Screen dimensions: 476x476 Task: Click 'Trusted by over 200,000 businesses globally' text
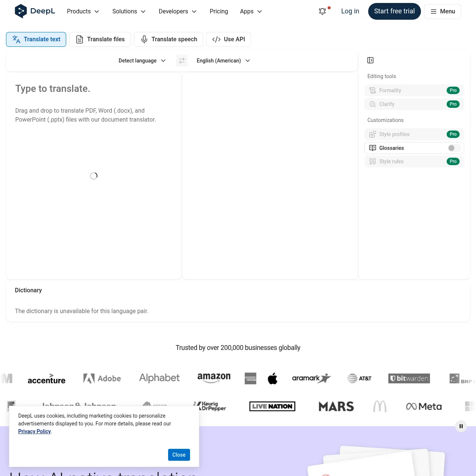pyautogui.click(x=238, y=348)
